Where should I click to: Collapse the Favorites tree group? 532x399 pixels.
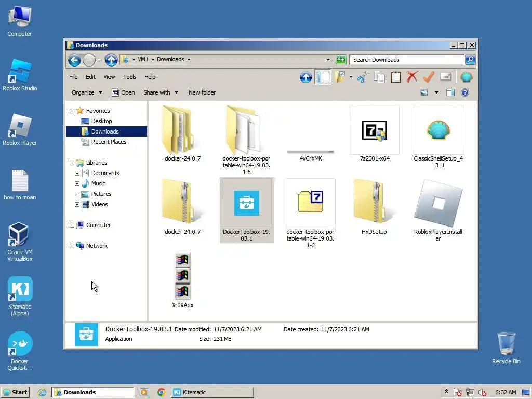pos(72,111)
